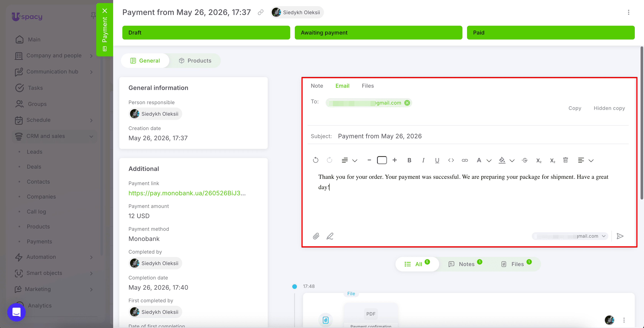
Task: Undo the last edit in email editor
Action: point(315,160)
